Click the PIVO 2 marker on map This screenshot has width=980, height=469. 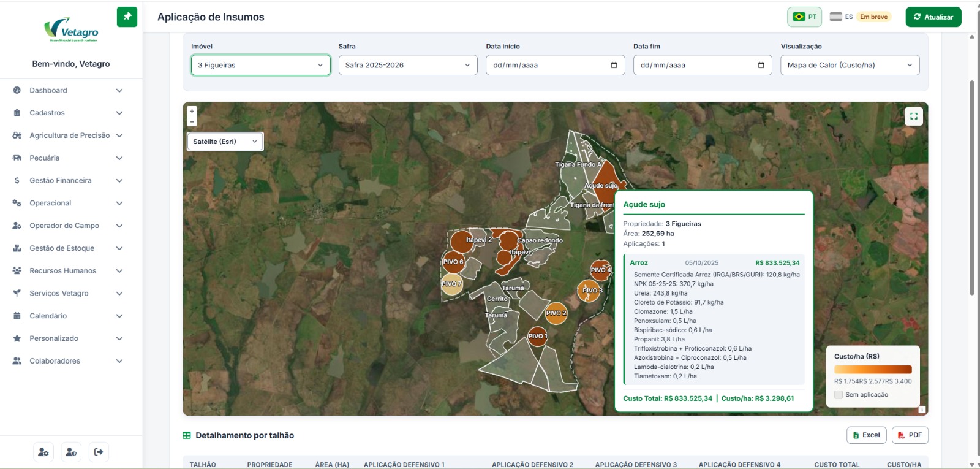coord(556,313)
